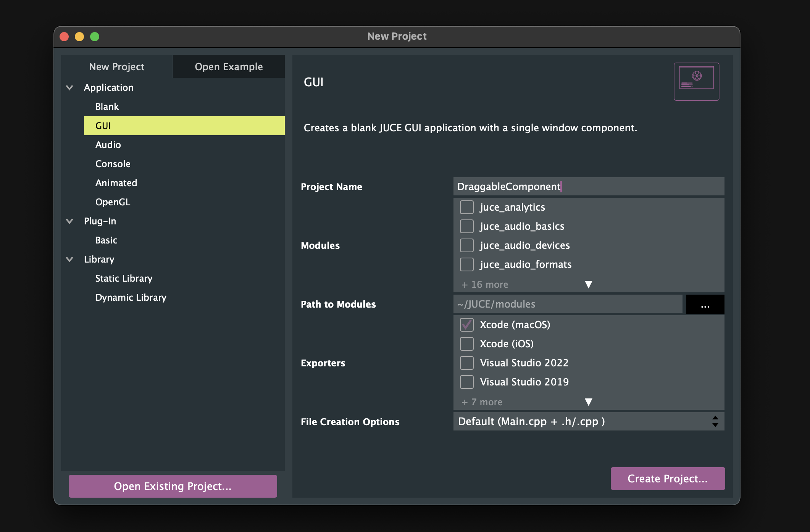Image resolution: width=810 pixels, height=532 pixels.
Task: Enable the juce_audio_devices module checkbox
Action: [x=467, y=245]
